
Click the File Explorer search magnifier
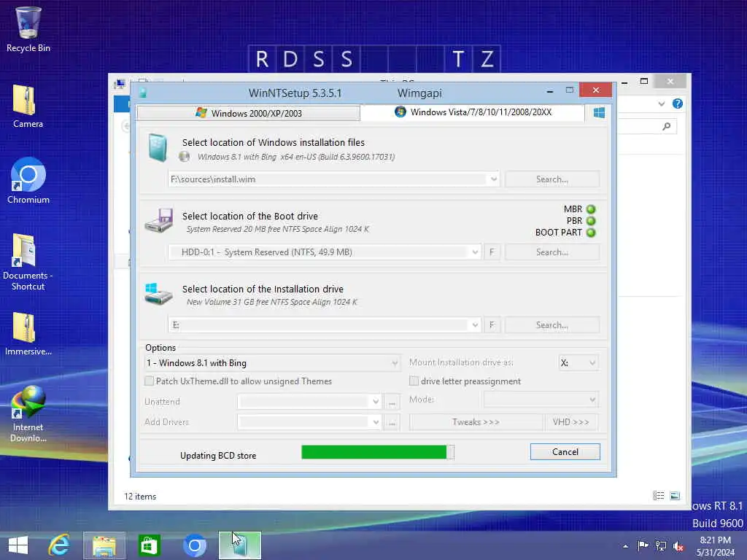tap(667, 126)
